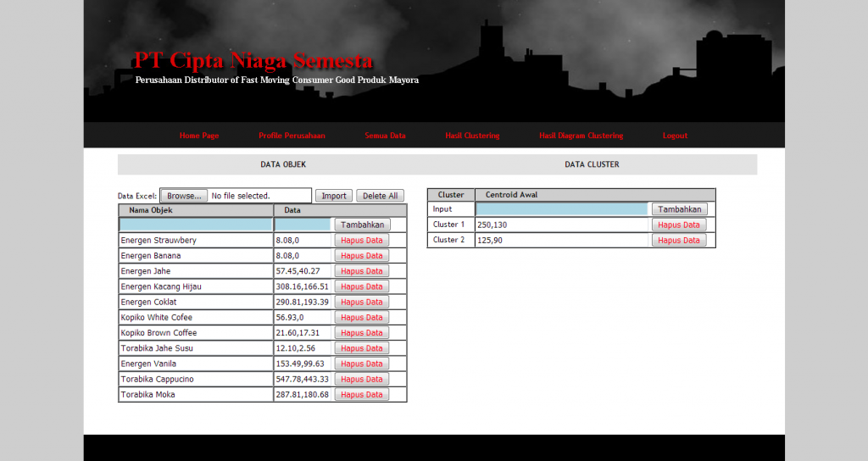Click the Centroid Awal input field

(x=561, y=209)
